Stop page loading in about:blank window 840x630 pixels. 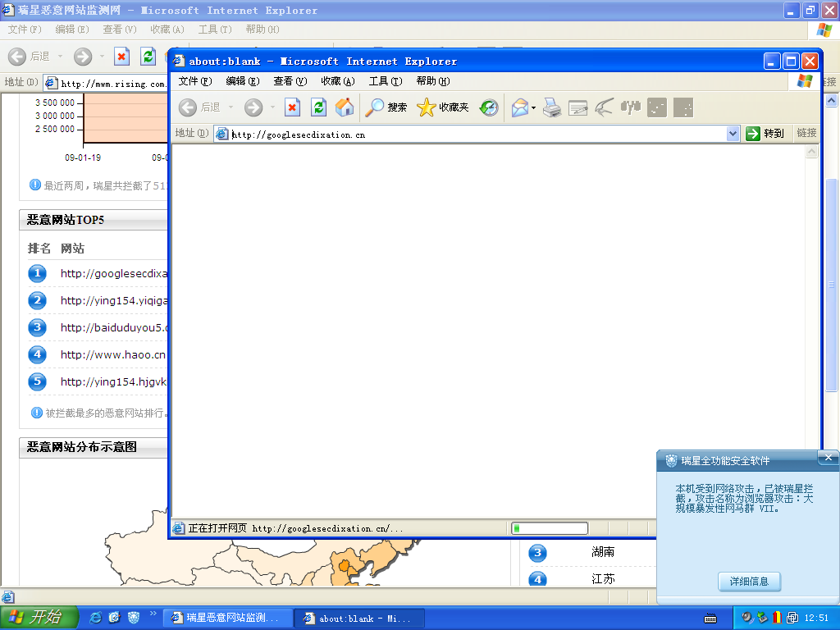[x=292, y=107]
